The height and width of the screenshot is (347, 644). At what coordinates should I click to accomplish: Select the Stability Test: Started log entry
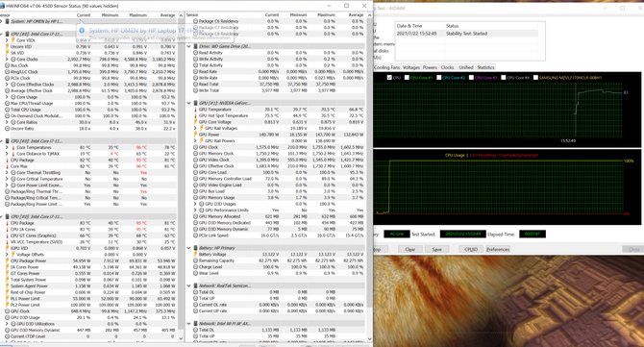pyautogui.click(x=466, y=34)
